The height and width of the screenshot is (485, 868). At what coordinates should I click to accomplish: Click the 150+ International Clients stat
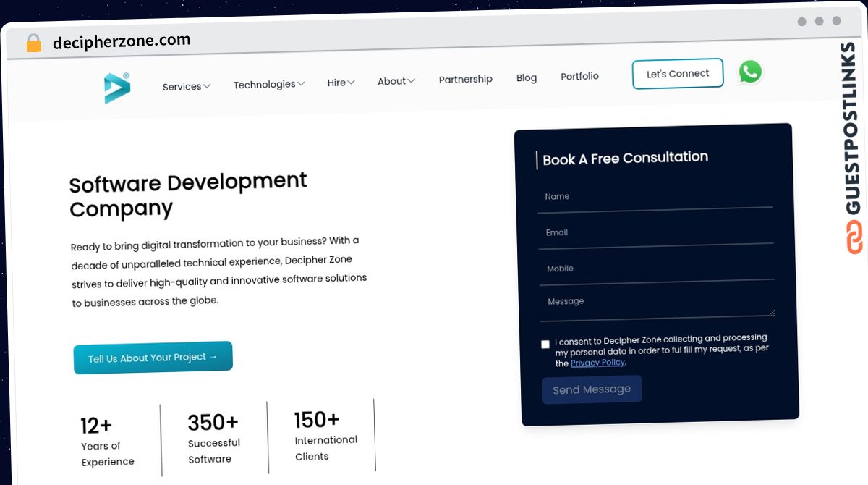326,436
